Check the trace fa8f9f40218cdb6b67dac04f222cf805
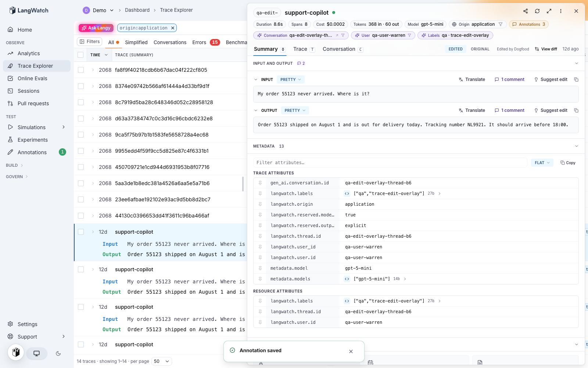The width and height of the screenshot is (588, 368). point(81,70)
